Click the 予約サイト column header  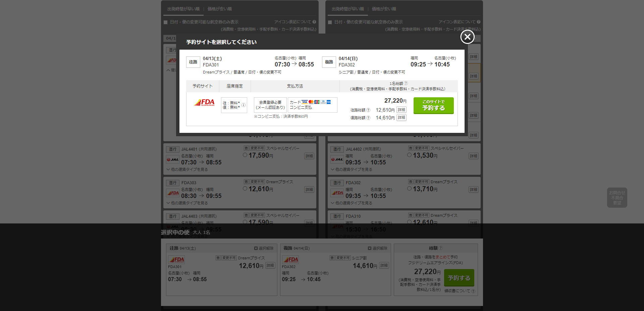tap(203, 86)
